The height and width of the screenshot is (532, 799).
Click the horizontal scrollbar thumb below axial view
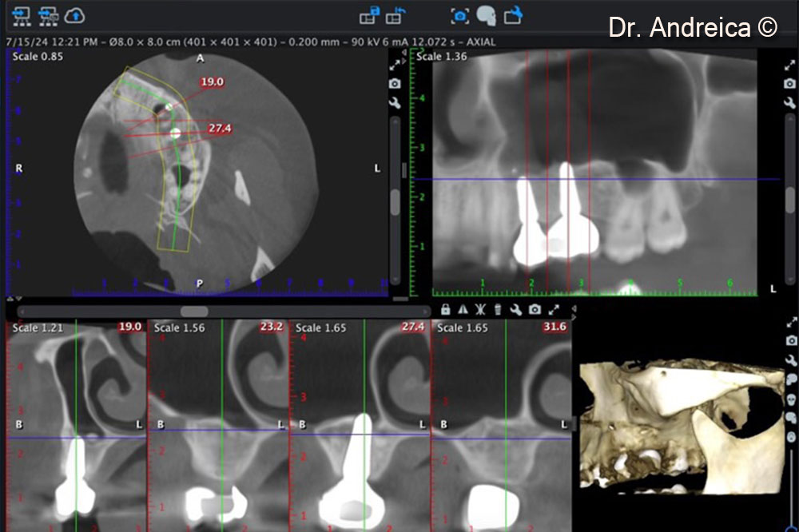pyautogui.click(x=194, y=312)
